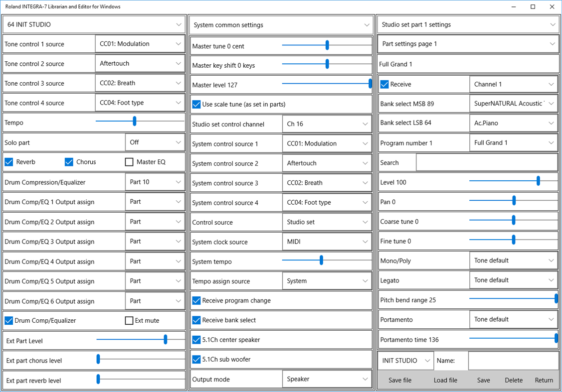Click the Full Grand 1 tone name
The image size is (562, 392).
[x=396, y=64]
